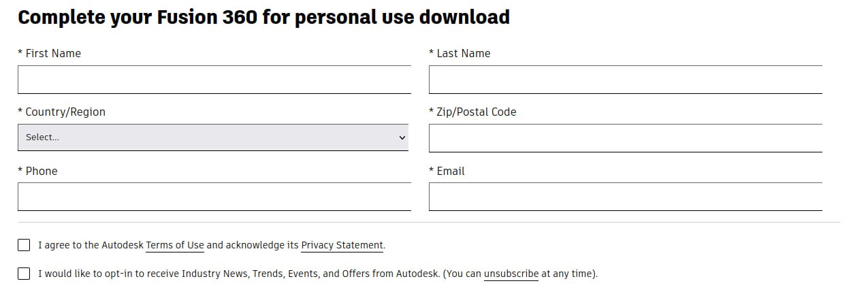Click into the Email input field
Image resolution: width=868 pixels, height=294 pixels.
(x=625, y=197)
